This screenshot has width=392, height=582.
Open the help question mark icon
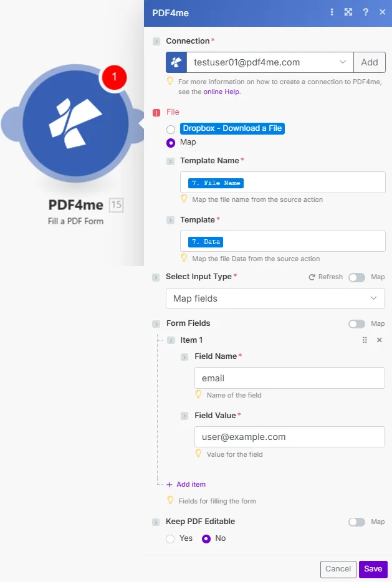point(366,12)
